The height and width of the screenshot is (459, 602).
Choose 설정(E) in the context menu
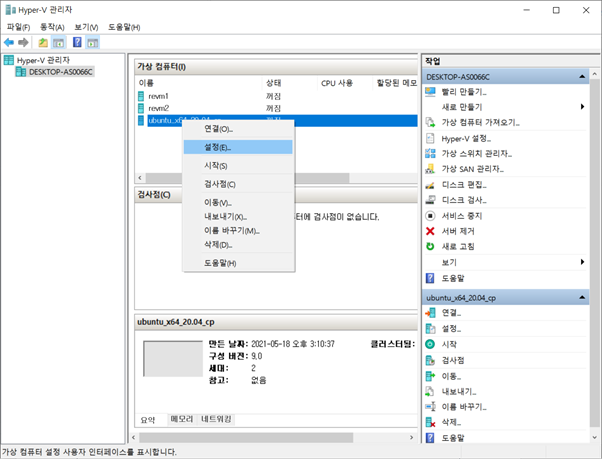tap(238, 147)
